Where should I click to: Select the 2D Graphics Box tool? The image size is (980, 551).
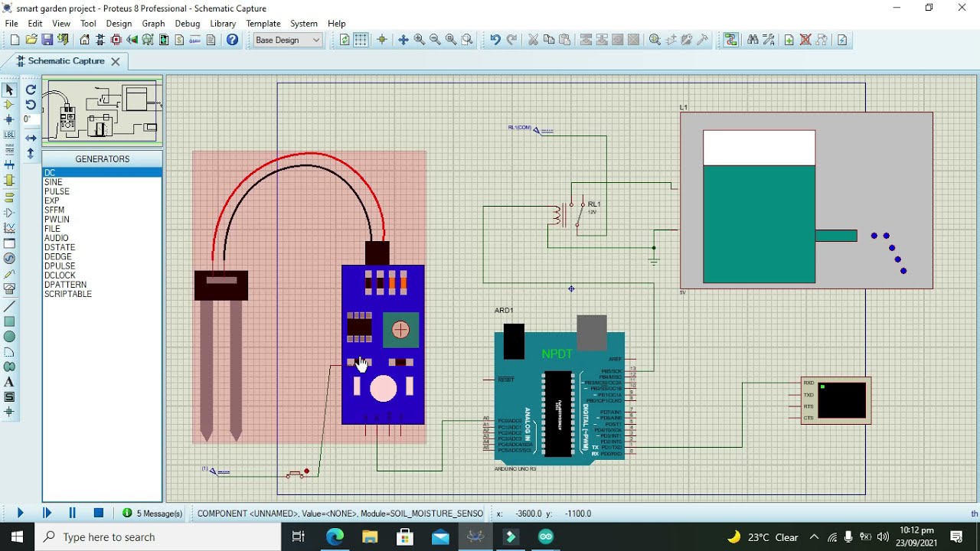(x=9, y=321)
